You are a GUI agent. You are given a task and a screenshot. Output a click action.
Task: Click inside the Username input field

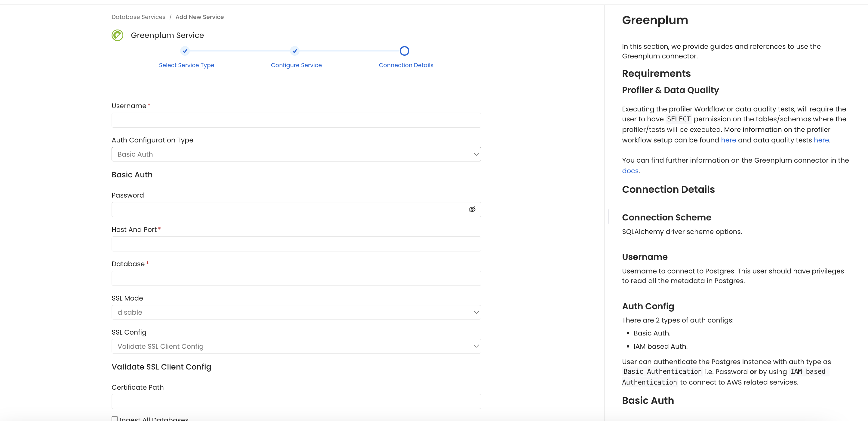click(x=296, y=120)
